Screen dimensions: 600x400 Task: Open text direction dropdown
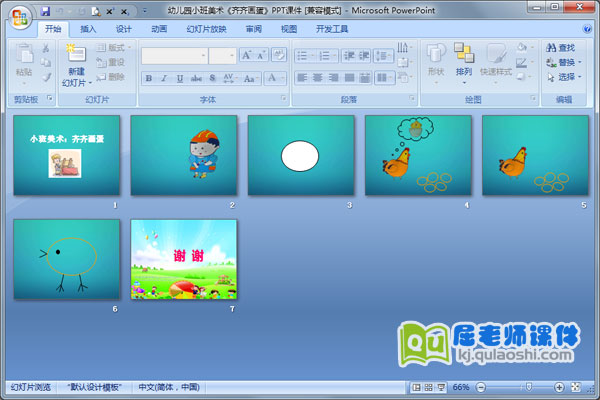pos(403,48)
